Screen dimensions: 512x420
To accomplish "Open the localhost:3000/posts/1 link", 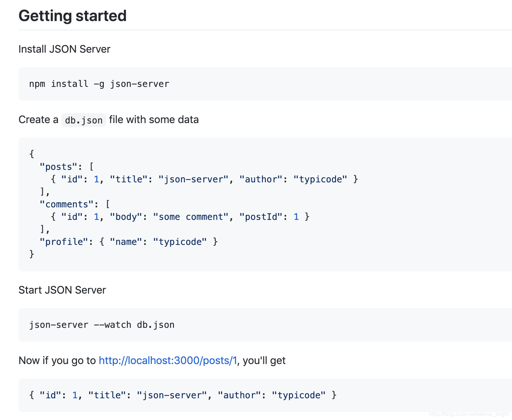I will point(168,360).
